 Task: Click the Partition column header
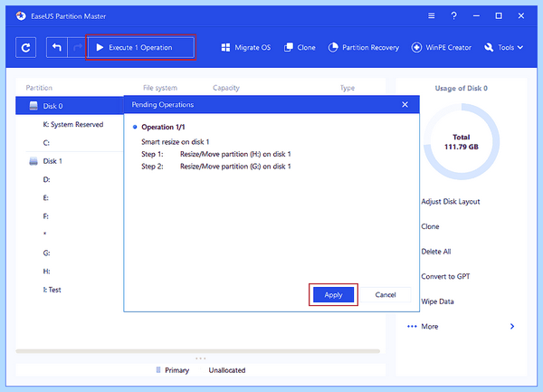pos(39,88)
